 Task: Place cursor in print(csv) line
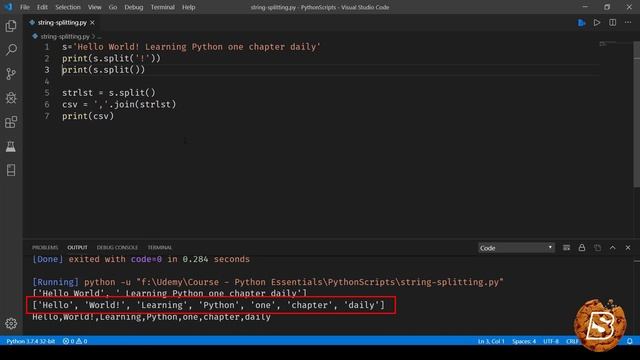coord(88,116)
